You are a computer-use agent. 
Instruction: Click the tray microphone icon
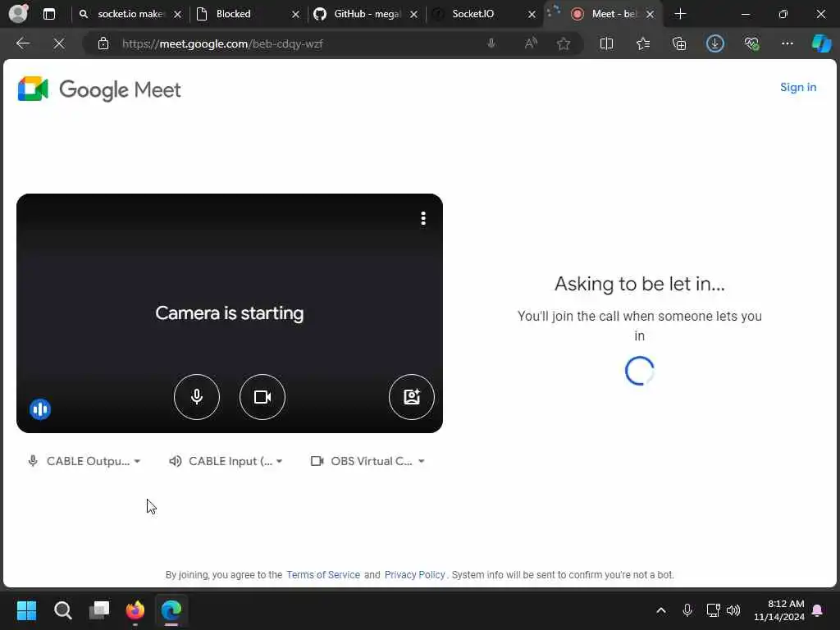tap(687, 610)
